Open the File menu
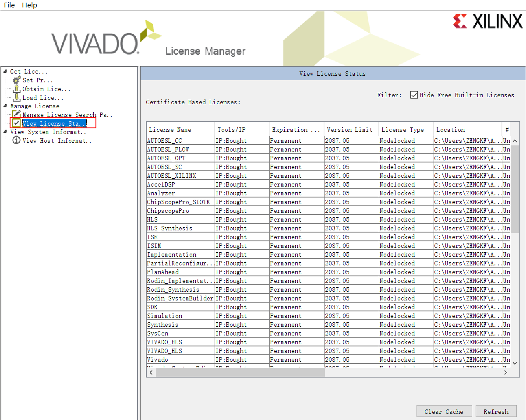526x420 pixels. point(9,5)
